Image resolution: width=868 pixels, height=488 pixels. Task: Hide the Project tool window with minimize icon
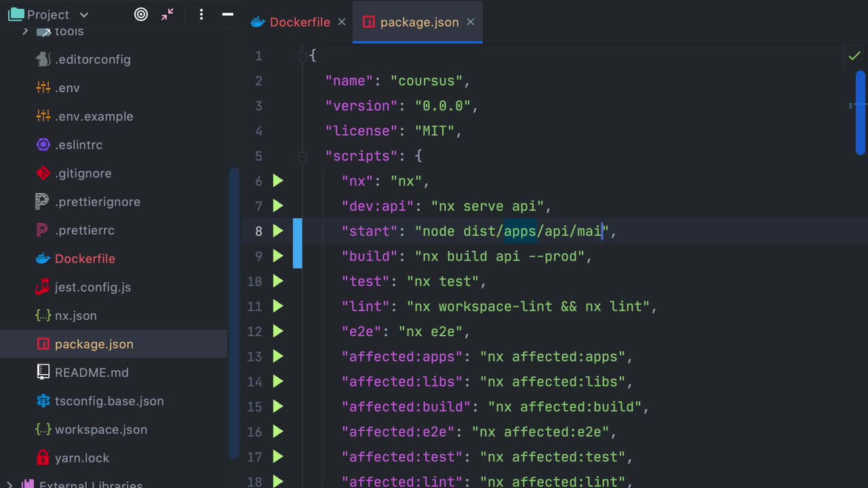point(228,14)
